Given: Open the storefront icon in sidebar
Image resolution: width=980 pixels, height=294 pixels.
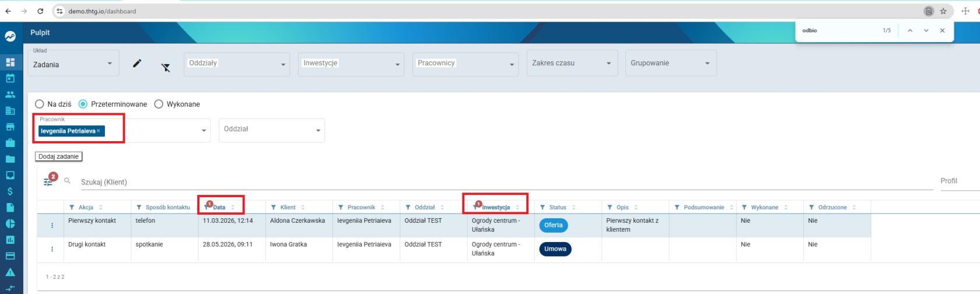Looking at the screenshot, I should pos(10,127).
